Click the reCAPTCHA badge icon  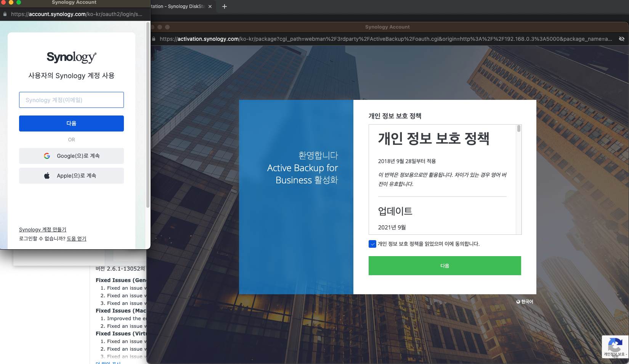(615, 347)
